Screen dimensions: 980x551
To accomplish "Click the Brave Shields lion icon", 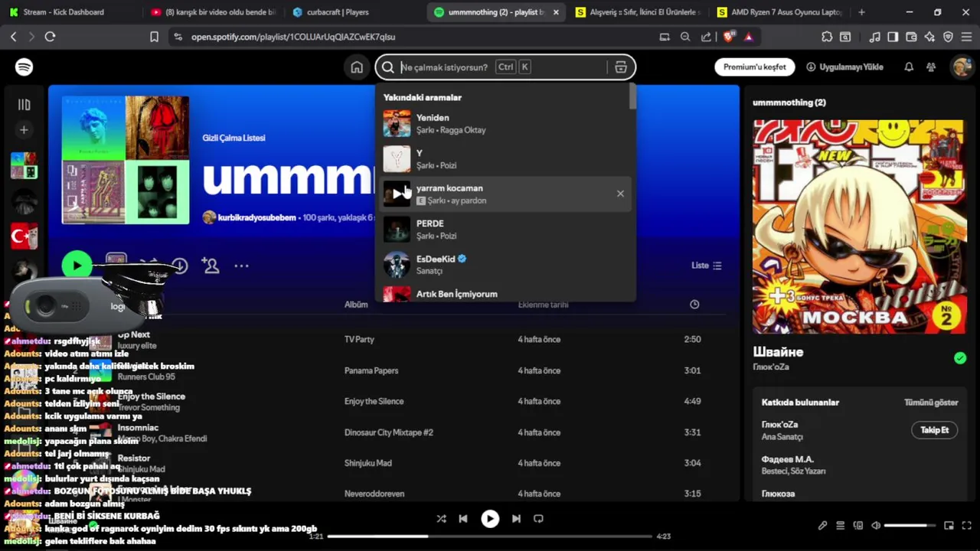I will (728, 37).
